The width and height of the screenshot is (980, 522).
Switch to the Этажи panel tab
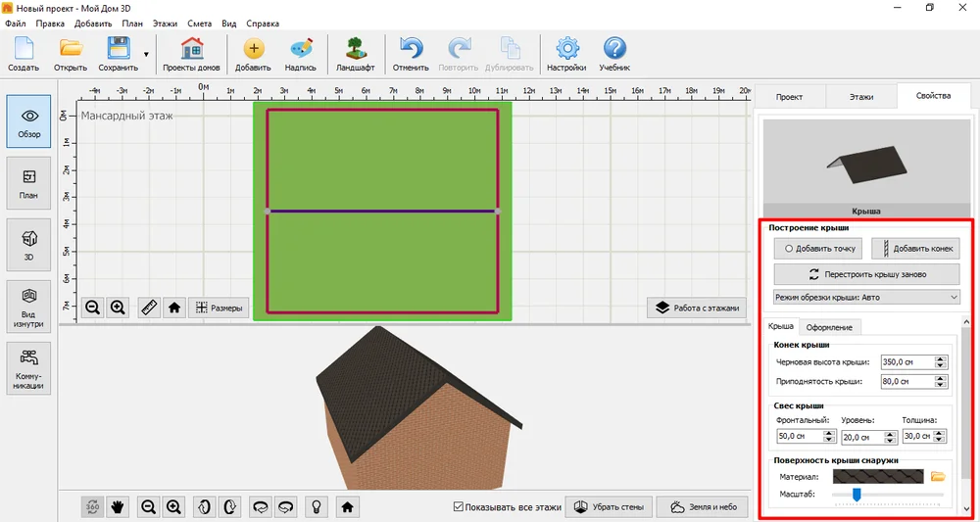click(861, 97)
